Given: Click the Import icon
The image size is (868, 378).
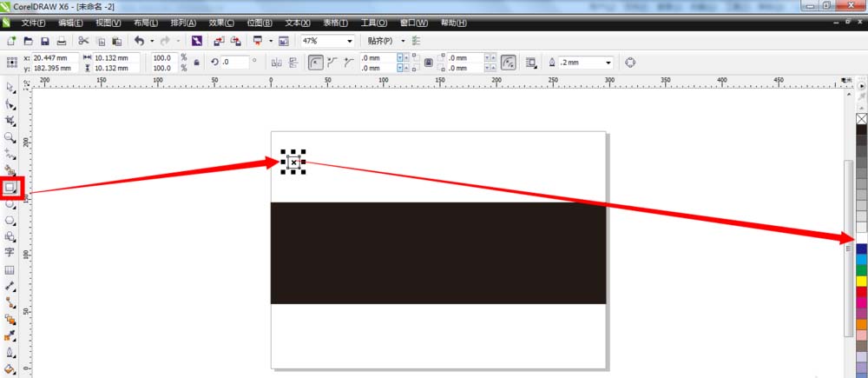Looking at the screenshot, I should (220, 41).
